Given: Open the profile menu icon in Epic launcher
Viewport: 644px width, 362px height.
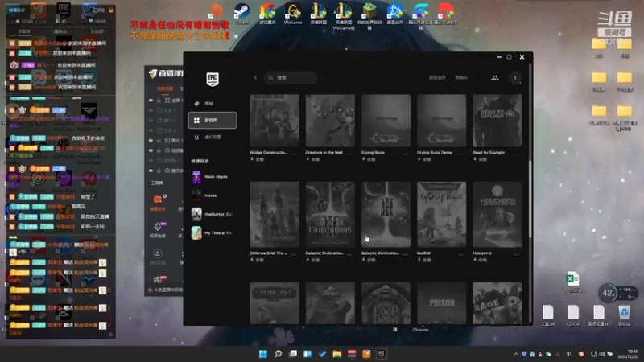Looking at the screenshot, I should point(515,77).
